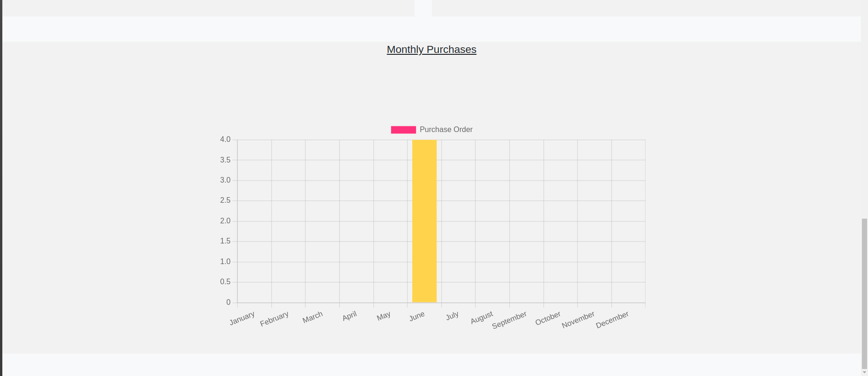Image resolution: width=868 pixels, height=376 pixels.
Task: Select the May label under the chart
Action: 384,316
